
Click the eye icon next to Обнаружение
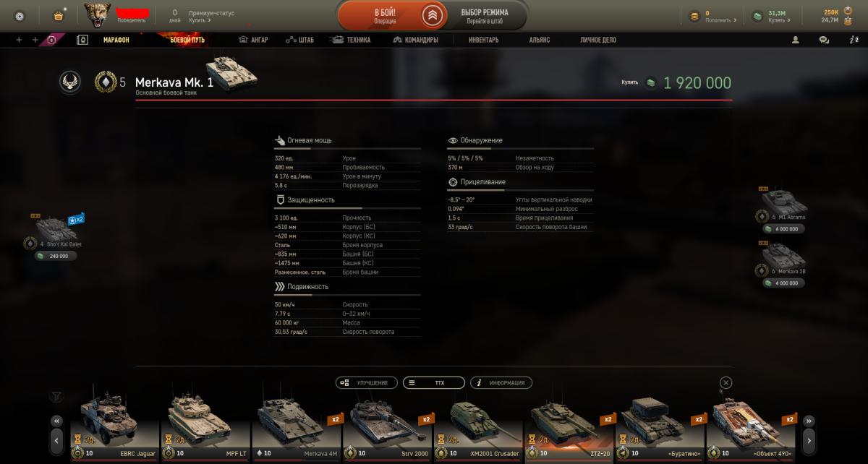[453, 140]
